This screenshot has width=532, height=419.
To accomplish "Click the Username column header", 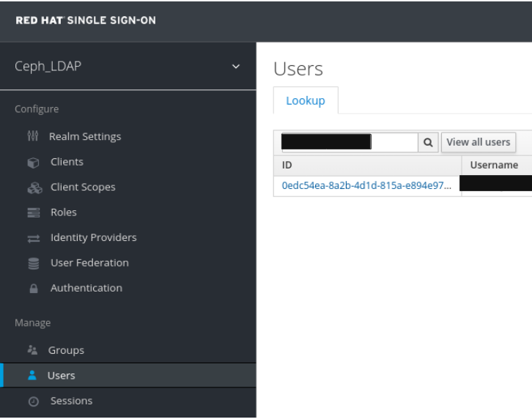I will point(494,166).
